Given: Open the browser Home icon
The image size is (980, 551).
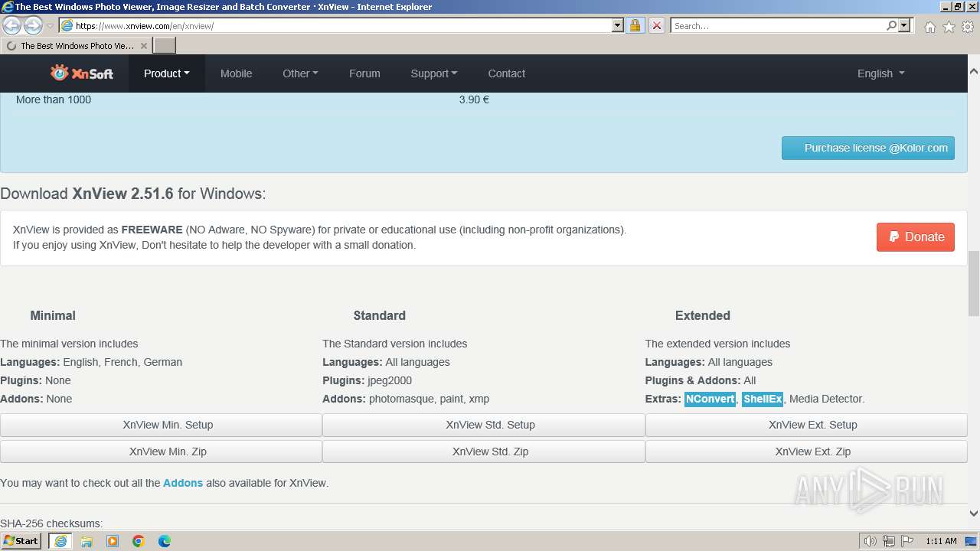Looking at the screenshot, I should click(x=929, y=27).
